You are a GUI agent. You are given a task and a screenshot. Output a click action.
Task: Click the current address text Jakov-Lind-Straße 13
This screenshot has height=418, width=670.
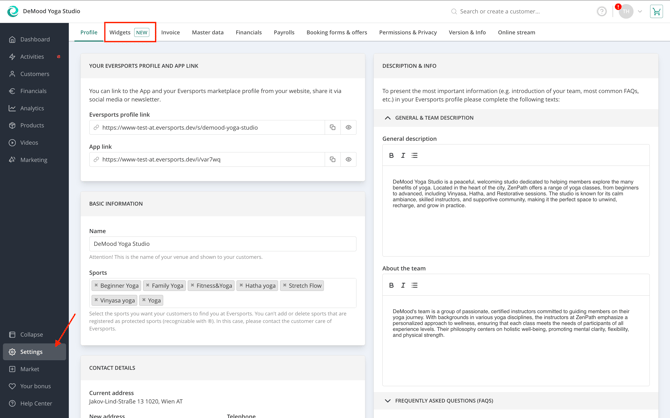tap(136, 402)
